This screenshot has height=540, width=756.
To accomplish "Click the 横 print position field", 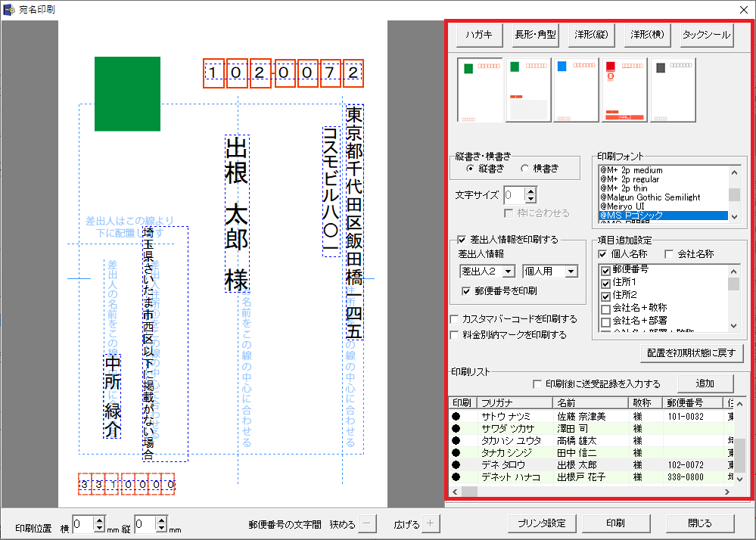I will [83, 524].
